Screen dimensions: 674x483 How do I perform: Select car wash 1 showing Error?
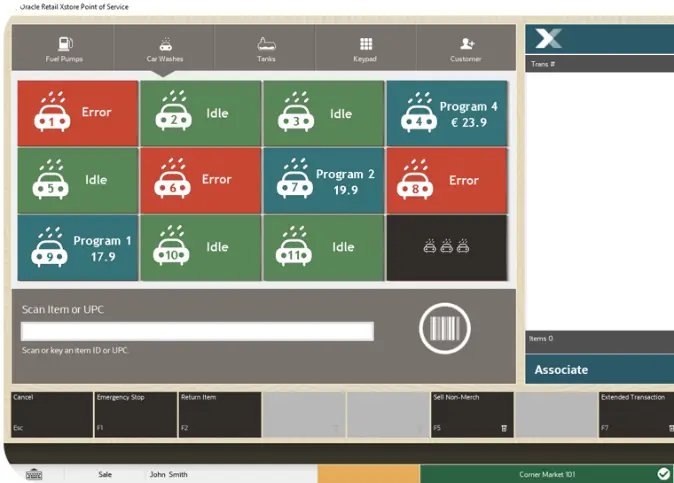(77, 114)
